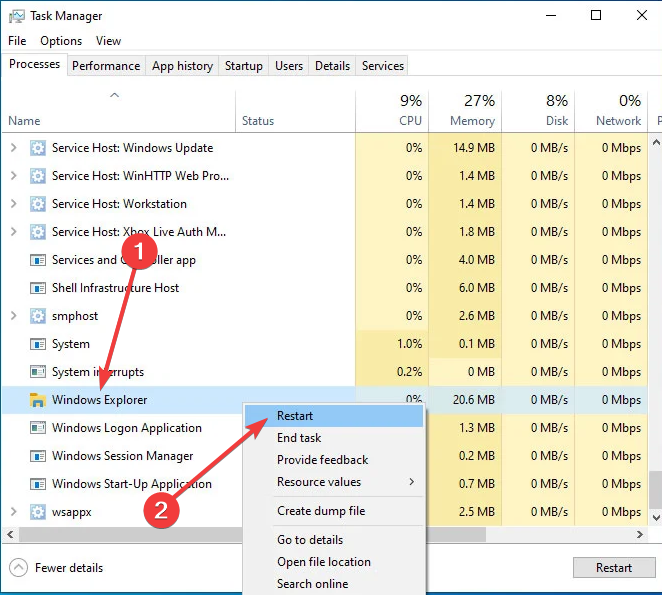Sort by the Disk column header
This screenshot has width=662, height=595.
(x=538, y=111)
